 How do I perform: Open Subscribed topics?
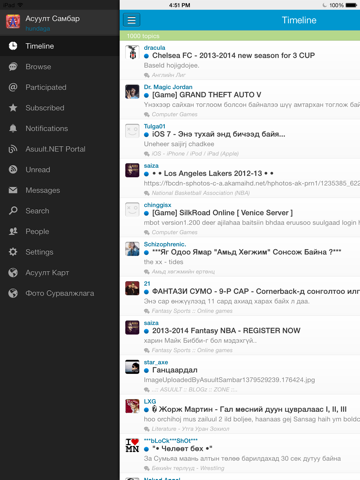coord(60,108)
